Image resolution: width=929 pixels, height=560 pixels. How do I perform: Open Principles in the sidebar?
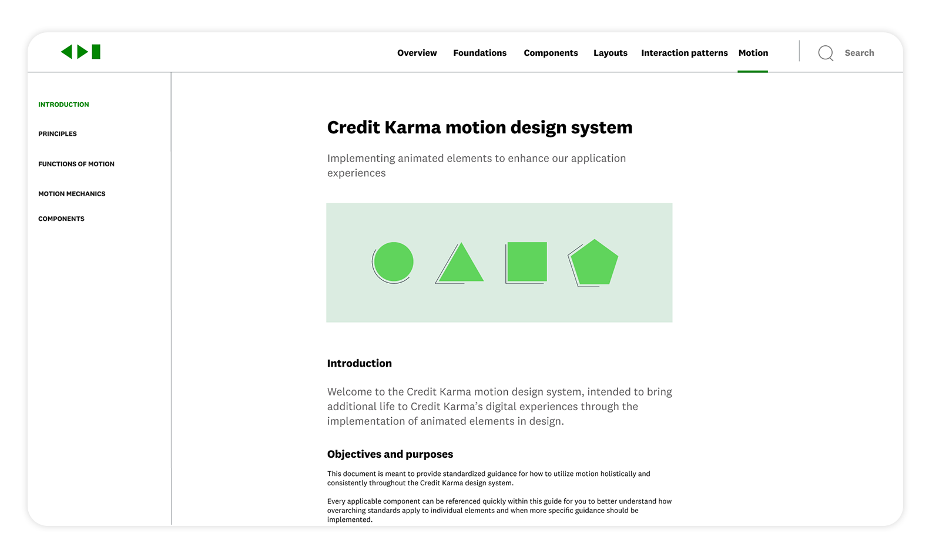(x=58, y=134)
